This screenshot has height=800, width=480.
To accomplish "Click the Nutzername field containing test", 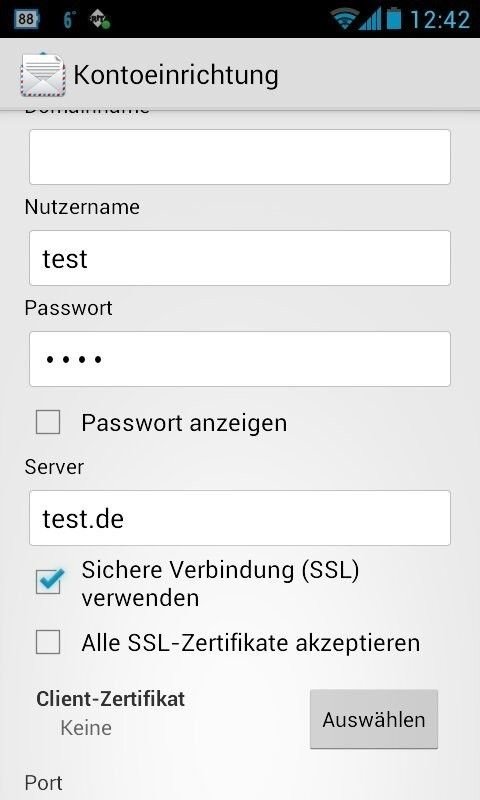I will [x=240, y=258].
